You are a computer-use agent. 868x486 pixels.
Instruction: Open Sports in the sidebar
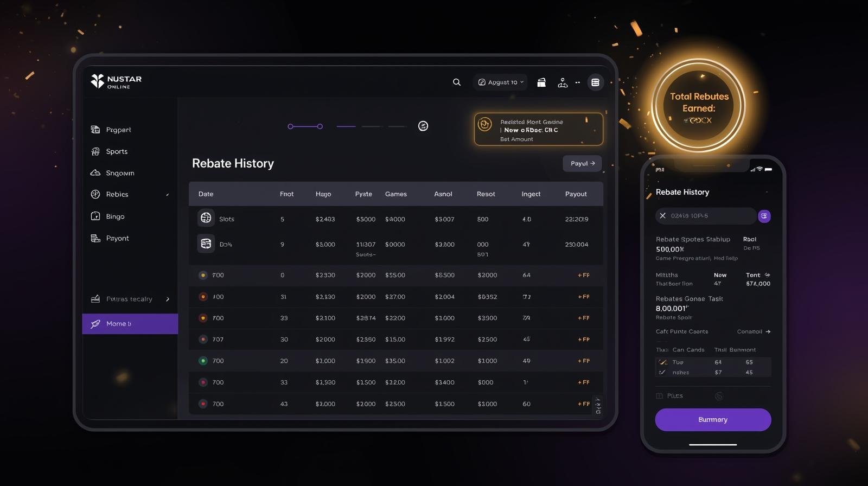pos(117,151)
